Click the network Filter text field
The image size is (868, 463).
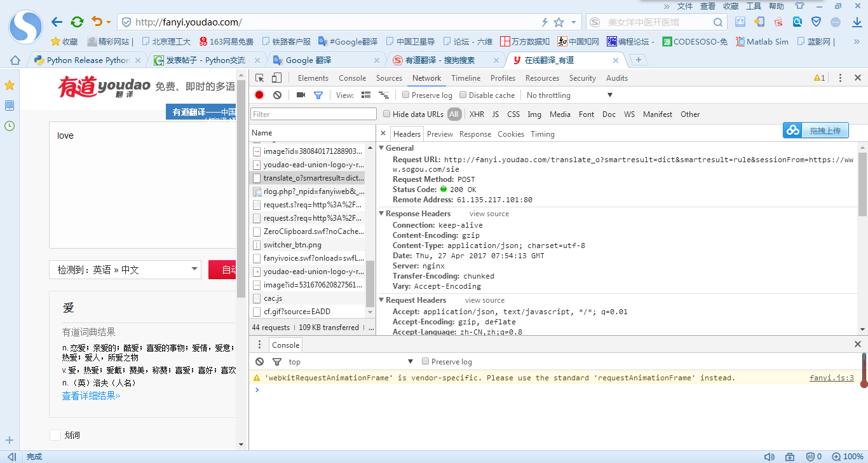[314, 114]
